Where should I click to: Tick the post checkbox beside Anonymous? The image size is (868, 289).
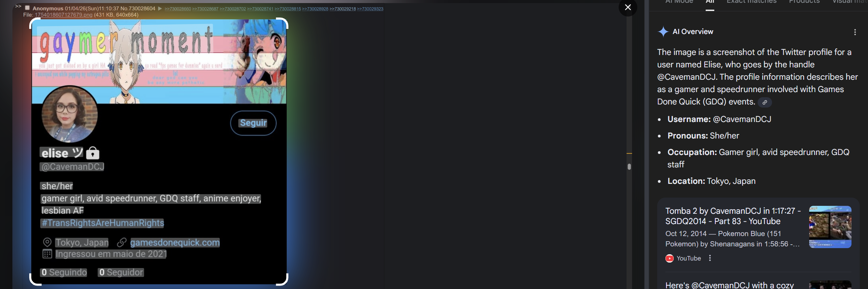coord(27,8)
